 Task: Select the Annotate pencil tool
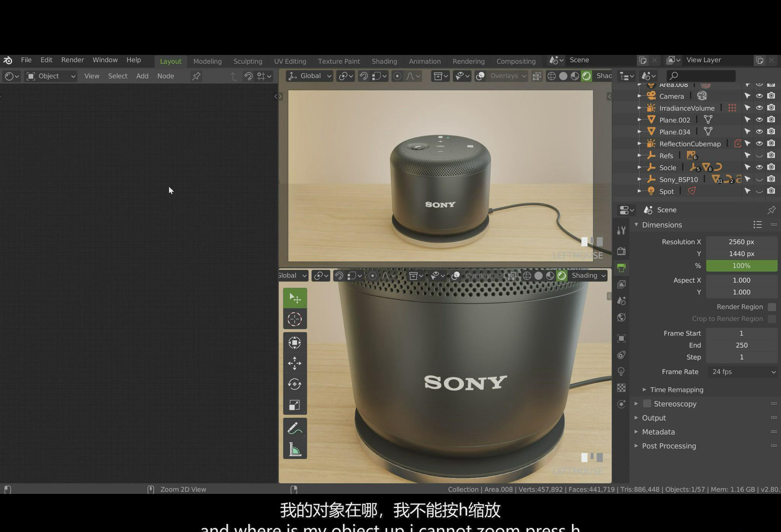coord(295,428)
